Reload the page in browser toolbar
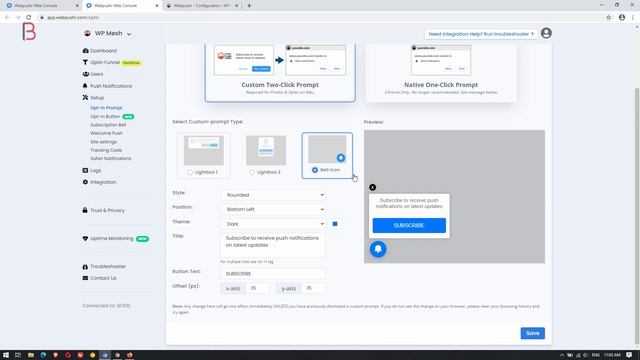 pyautogui.click(x=29, y=17)
